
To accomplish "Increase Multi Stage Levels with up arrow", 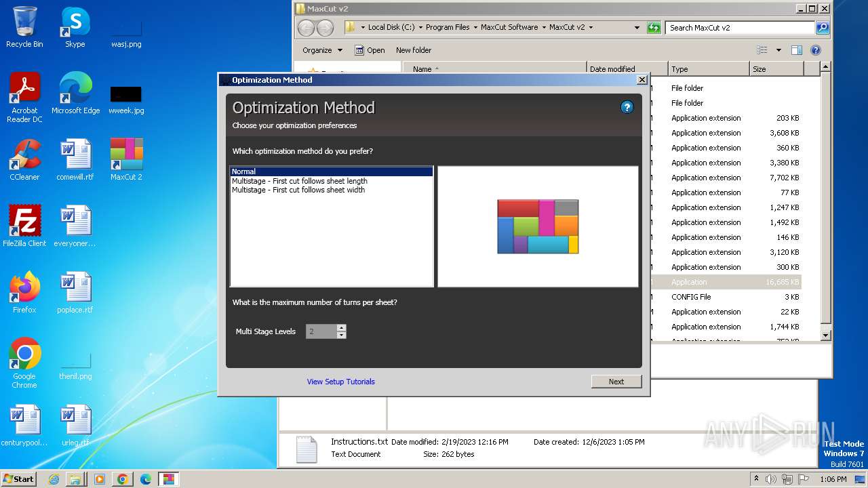I will (x=341, y=327).
